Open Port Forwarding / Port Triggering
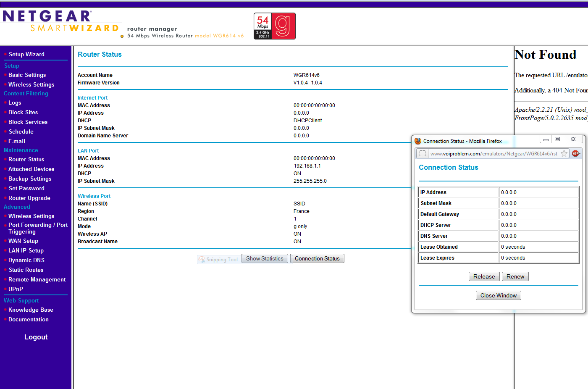 pyautogui.click(x=38, y=229)
